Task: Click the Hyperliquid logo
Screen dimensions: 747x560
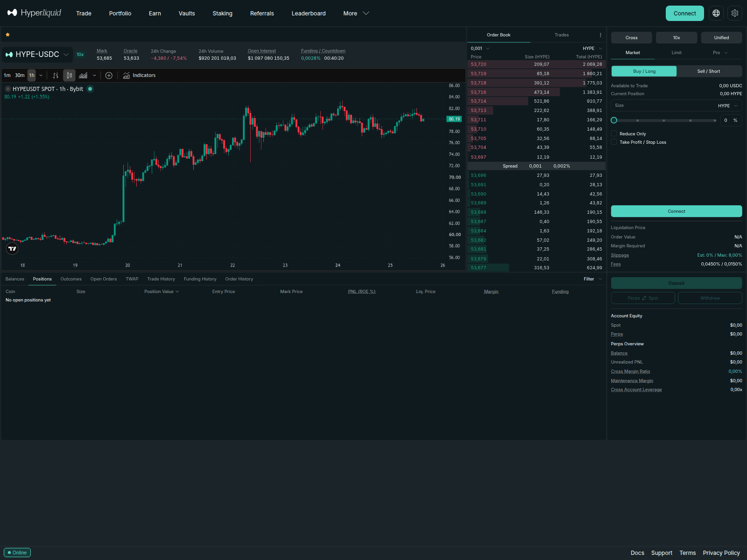Action: (x=35, y=13)
